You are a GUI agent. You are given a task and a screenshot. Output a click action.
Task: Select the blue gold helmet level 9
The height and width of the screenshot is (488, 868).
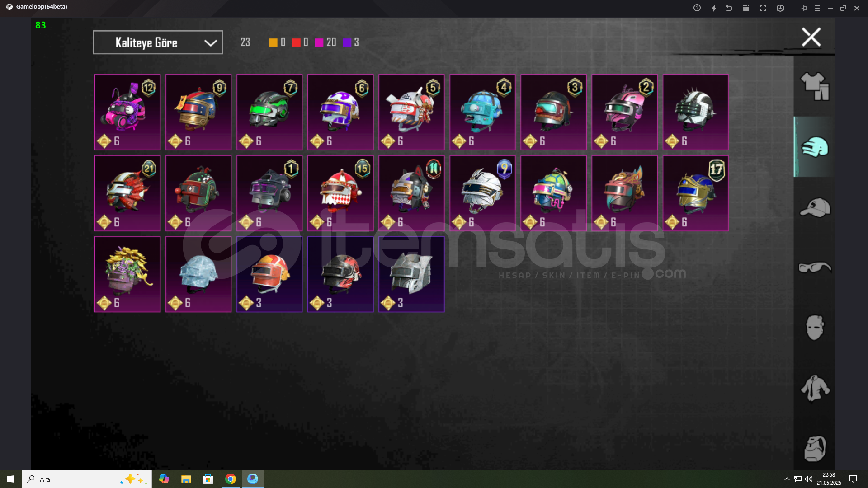198,112
